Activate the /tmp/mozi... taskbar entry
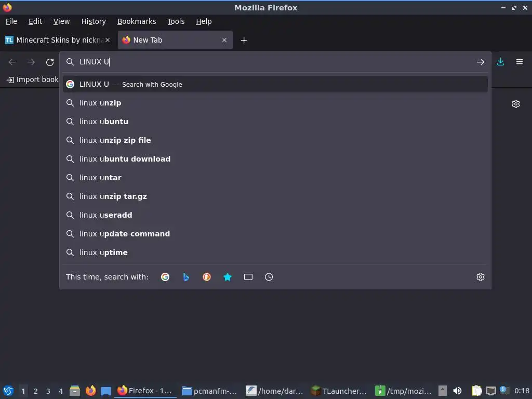 [x=404, y=391]
